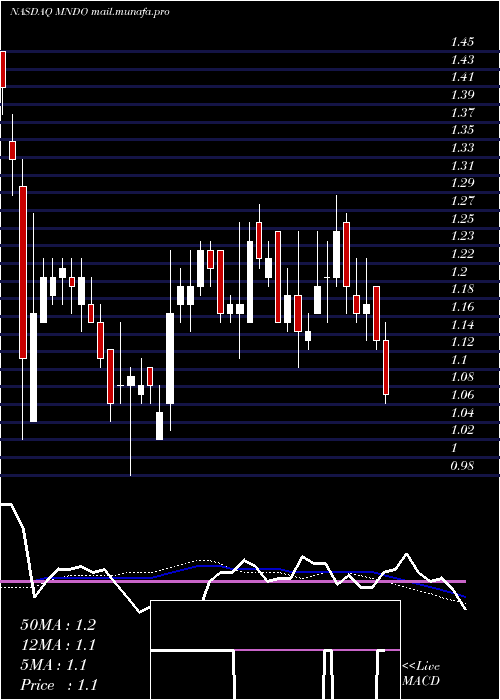Viewport: 500px width, 700px height.
Task: Click the 'Price : 1.1' readout
Action: click(x=59, y=685)
